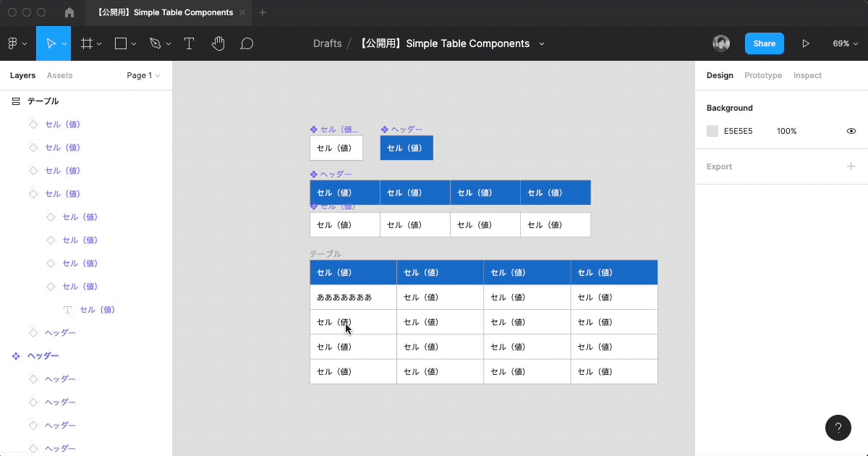Select the Rectangle shape tool
868x456 pixels.
(x=121, y=43)
